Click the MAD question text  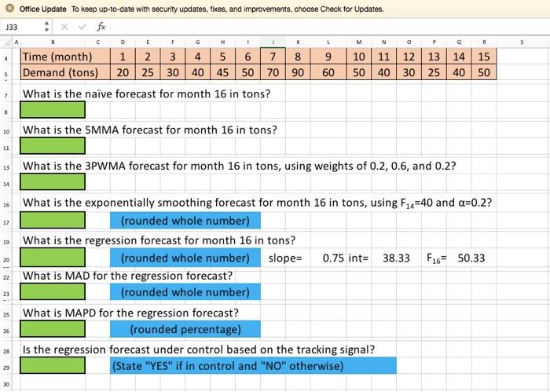coord(127,276)
